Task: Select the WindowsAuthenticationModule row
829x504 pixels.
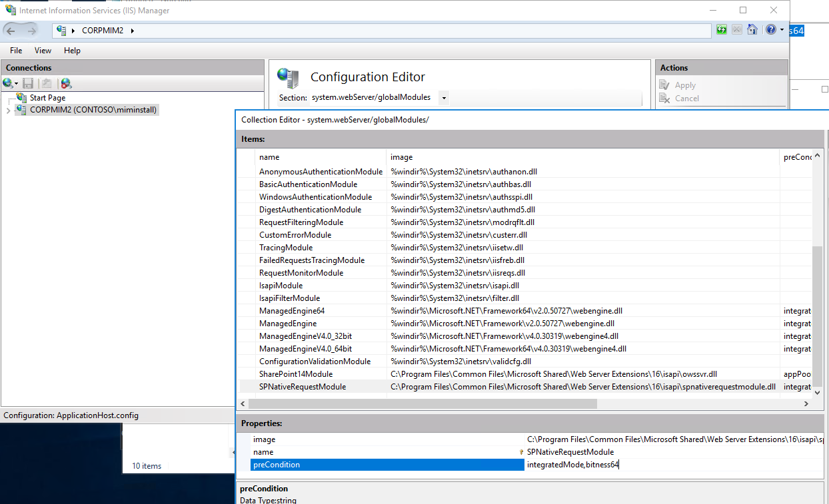Action: click(x=525, y=197)
